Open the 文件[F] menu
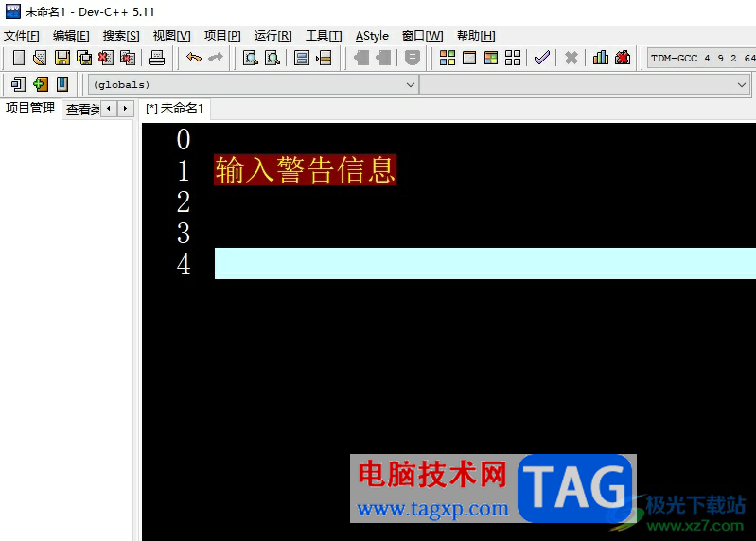756x541 pixels. [x=22, y=36]
